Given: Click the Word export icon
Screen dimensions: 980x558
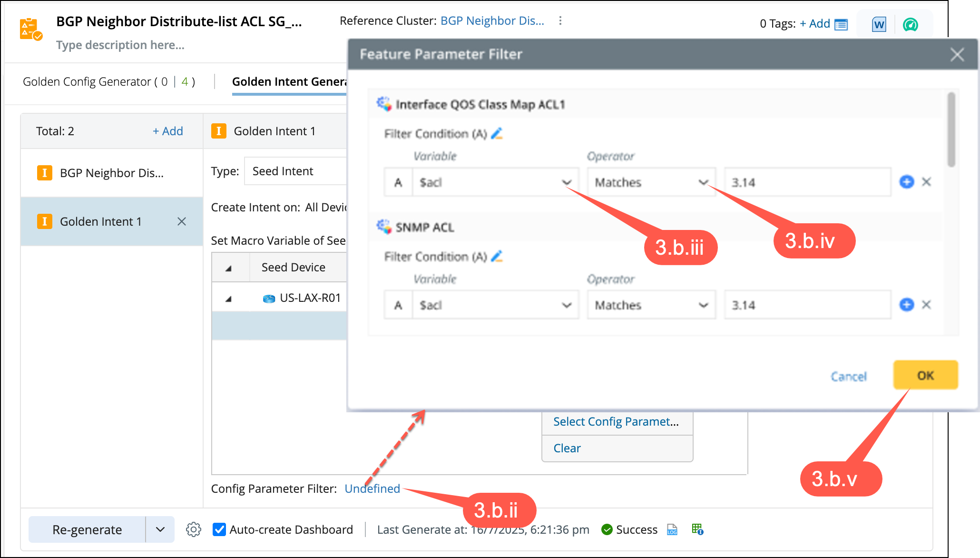Looking at the screenshot, I should (879, 24).
